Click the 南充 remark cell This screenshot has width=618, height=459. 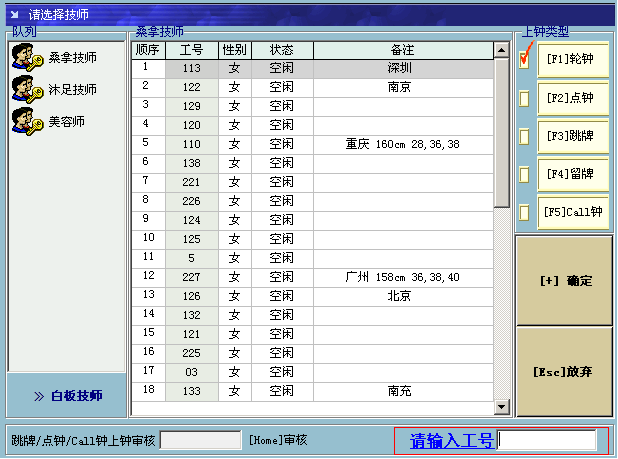(x=403, y=392)
